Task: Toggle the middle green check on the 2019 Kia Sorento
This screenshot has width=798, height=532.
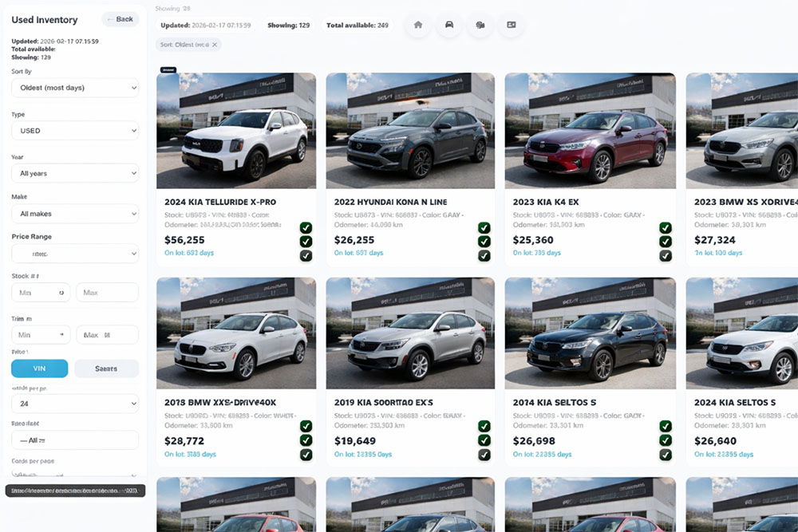Action: coord(484,441)
